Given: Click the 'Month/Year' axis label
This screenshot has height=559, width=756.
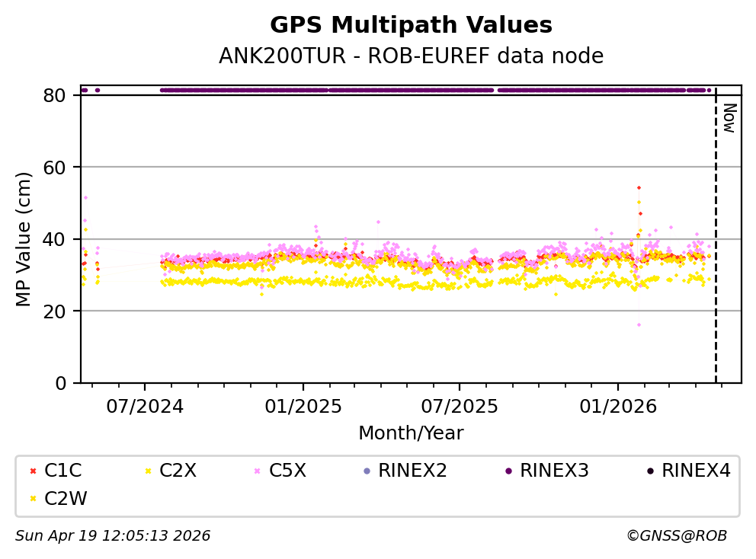Looking at the screenshot, I should tap(411, 433).
